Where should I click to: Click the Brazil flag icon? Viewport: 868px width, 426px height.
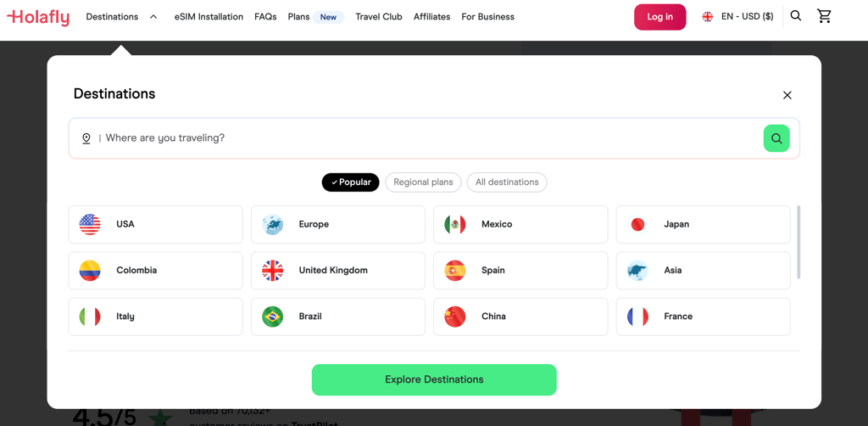click(x=272, y=317)
